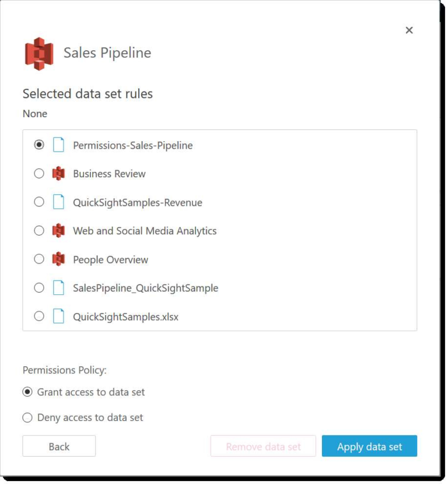The width and height of the screenshot is (448, 484).
Task: Click the QuickSightSamples.xlsx file icon
Action: 58,316
